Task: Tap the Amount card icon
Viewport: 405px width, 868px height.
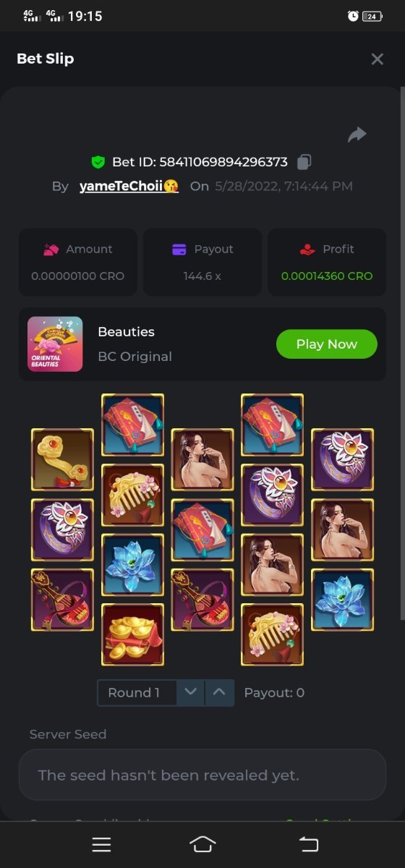Action: point(51,250)
